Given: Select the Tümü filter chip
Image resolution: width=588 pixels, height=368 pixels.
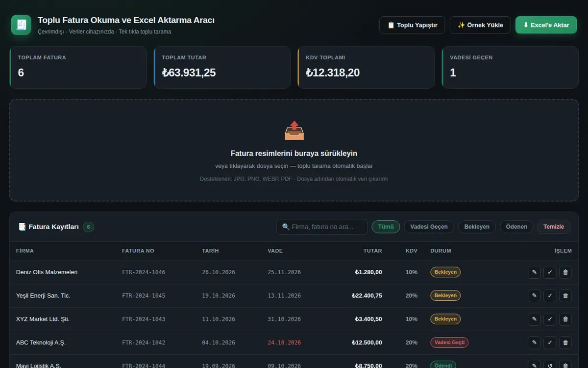Looking at the screenshot, I should pos(386,227).
